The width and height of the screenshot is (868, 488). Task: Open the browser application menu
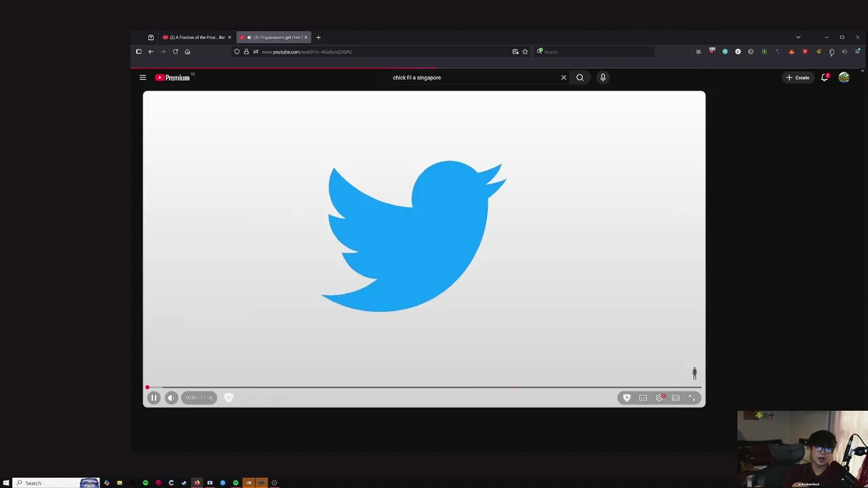coord(857,52)
